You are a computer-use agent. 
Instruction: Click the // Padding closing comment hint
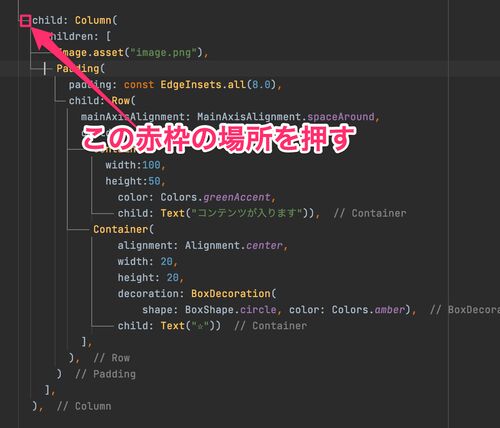pyautogui.click(x=105, y=374)
